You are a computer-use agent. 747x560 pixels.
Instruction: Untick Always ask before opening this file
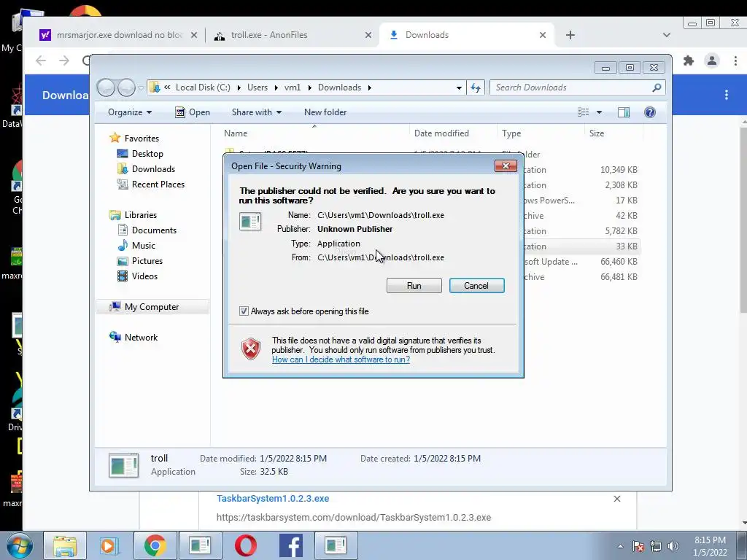(x=244, y=311)
